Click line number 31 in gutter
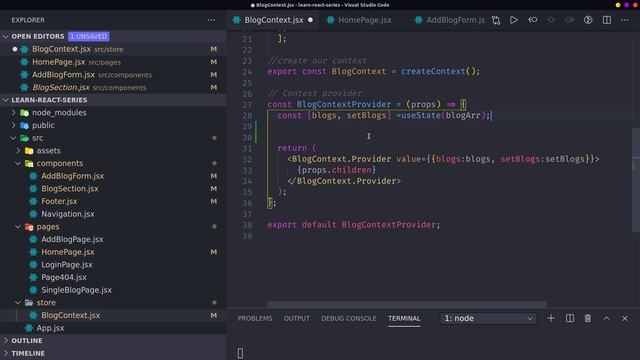 click(x=247, y=148)
